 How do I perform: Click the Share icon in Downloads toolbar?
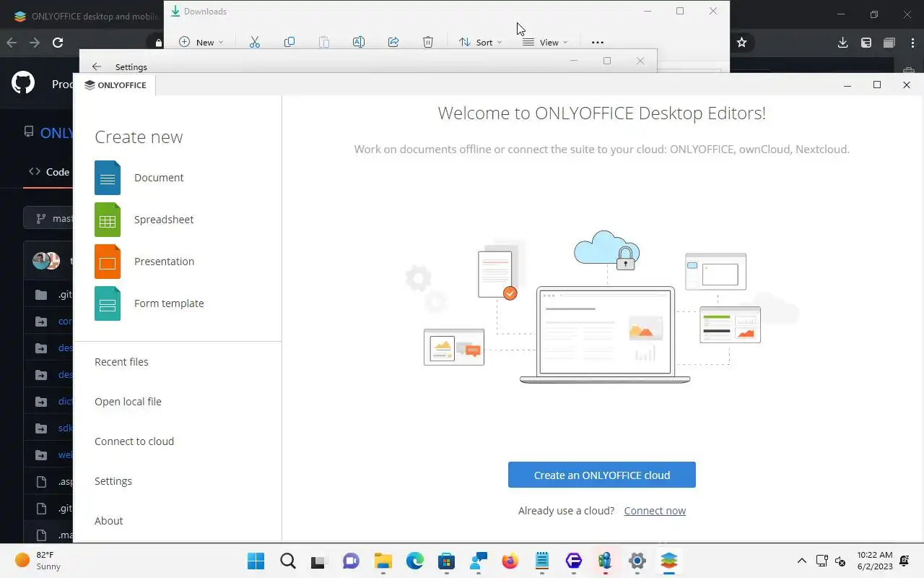(393, 42)
